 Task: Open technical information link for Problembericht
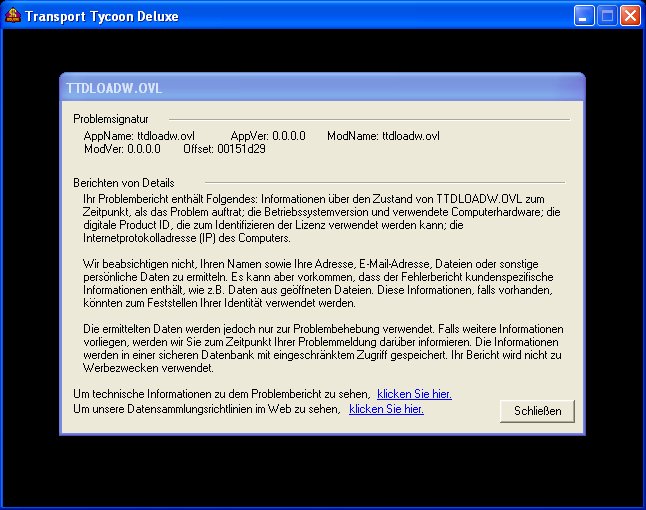(x=414, y=394)
